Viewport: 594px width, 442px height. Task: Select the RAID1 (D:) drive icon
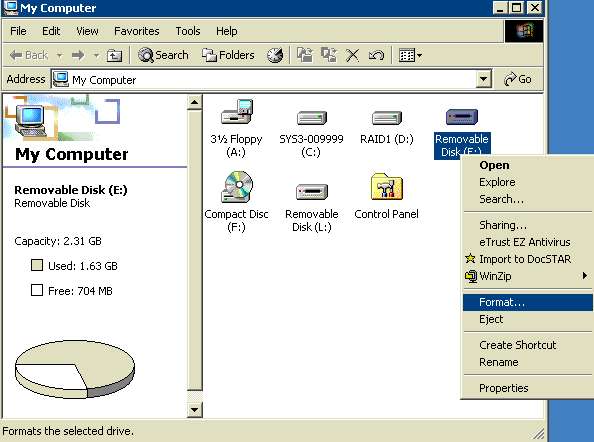click(x=387, y=118)
